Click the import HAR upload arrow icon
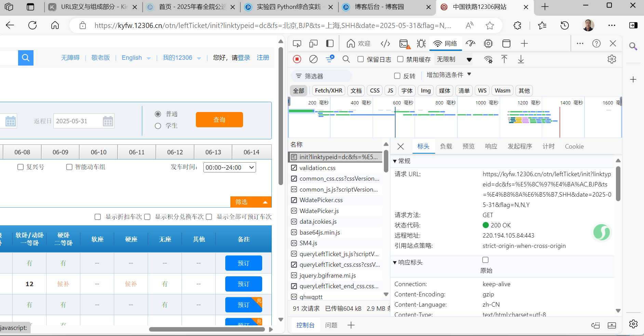Image resolution: width=644 pixels, height=336 pixels. [x=504, y=59]
